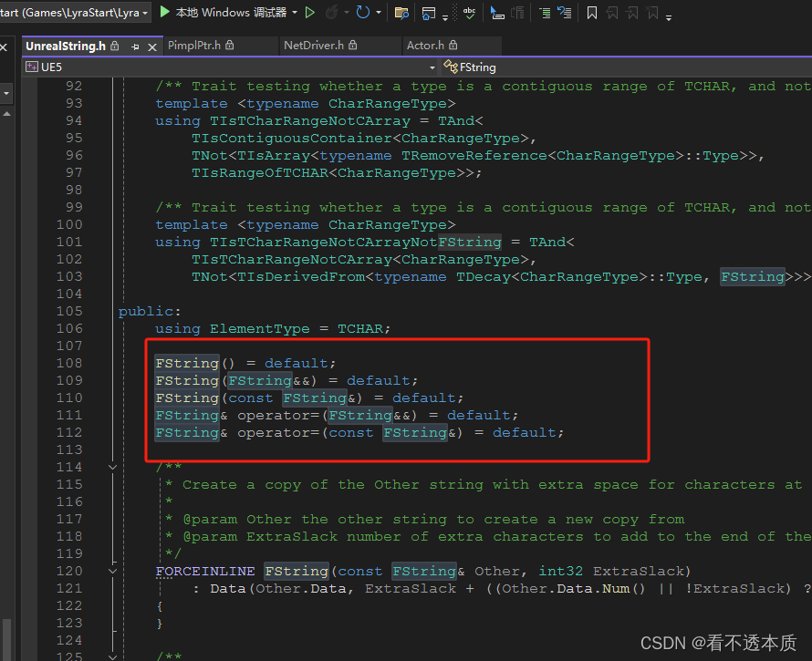Click 'TIsTCharRangeNotCArrayNotFString' on line 101
The height and width of the screenshot is (661, 812).
[x=356, y=242]
